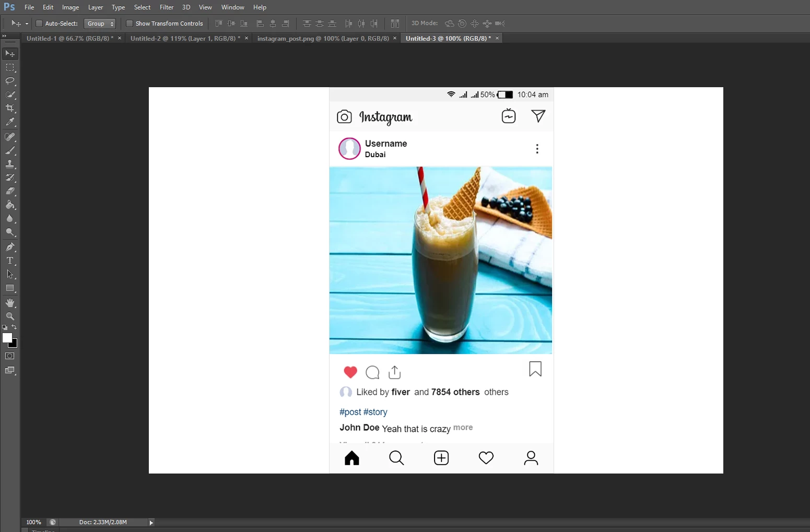This screenshot has width=810, height=532.
Task: Expand the collapsed toolbox double-arrow
Action: (5, 36)
